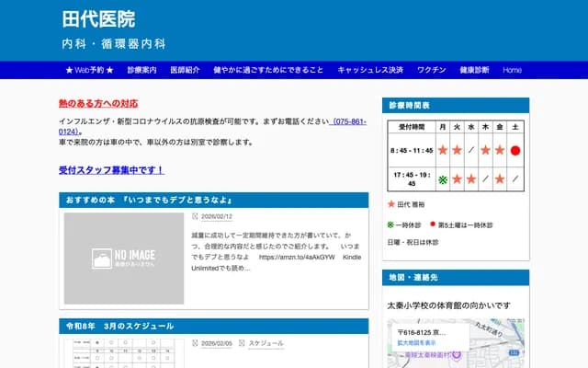This screenshot has height=368, width=588.
Task: Click the NO IMAGE post thumbnail
Action: [x=123, y=259]
